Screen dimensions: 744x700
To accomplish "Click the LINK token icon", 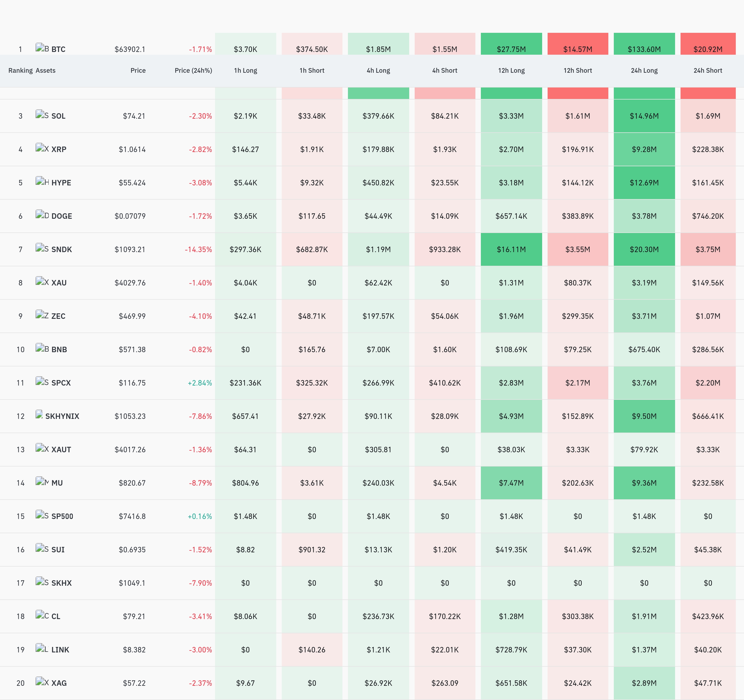I will (x=42, y=648).
